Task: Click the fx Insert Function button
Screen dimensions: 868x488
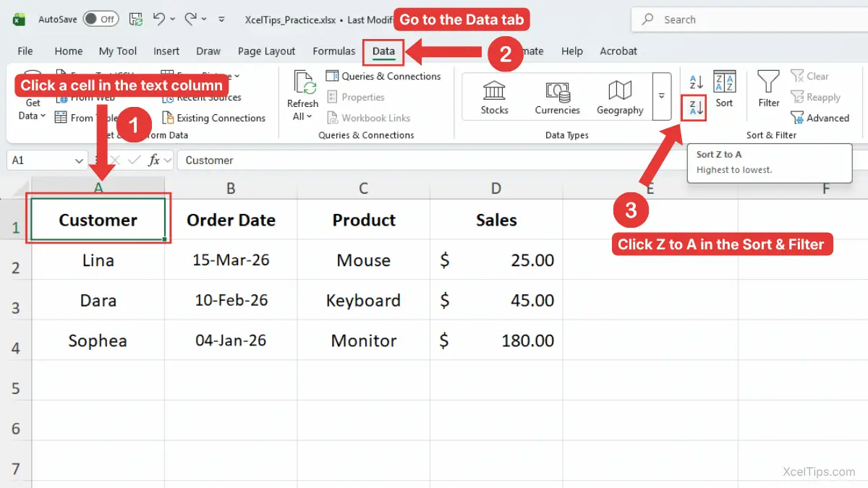Action: click(x=153, y=160)
